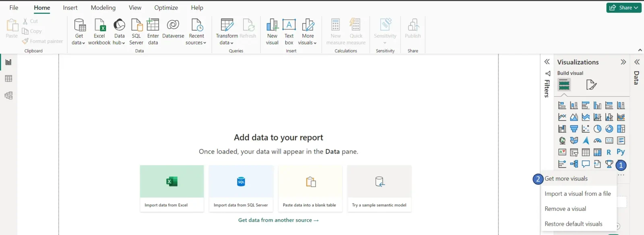
Task: Switch to the Help ribbon tab
Action: tap(197, 8)
